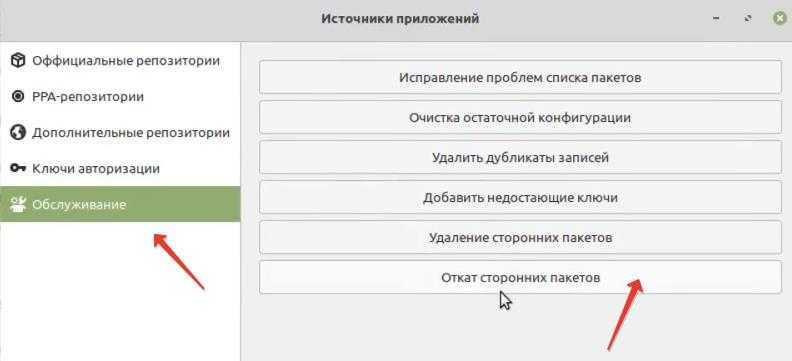Click Удалить дубликаты записей button
This screenshot has height=361, width=792.
(x=520, y=157)
